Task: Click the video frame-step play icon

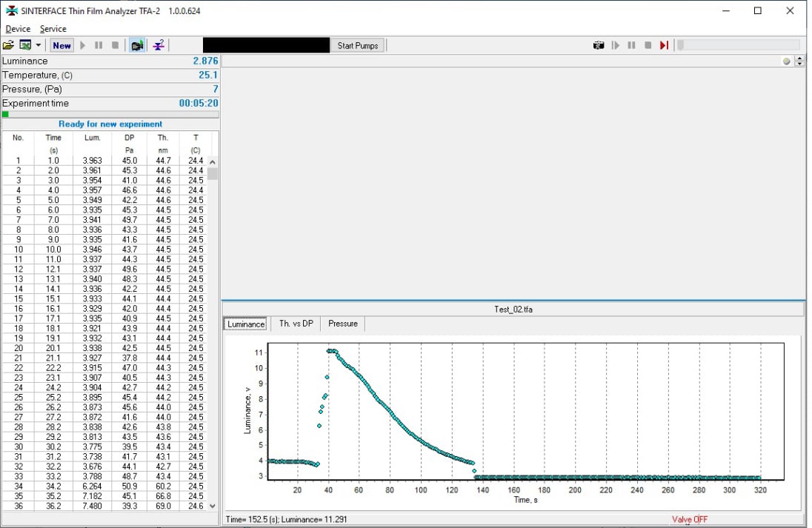Action: point(615,46)
